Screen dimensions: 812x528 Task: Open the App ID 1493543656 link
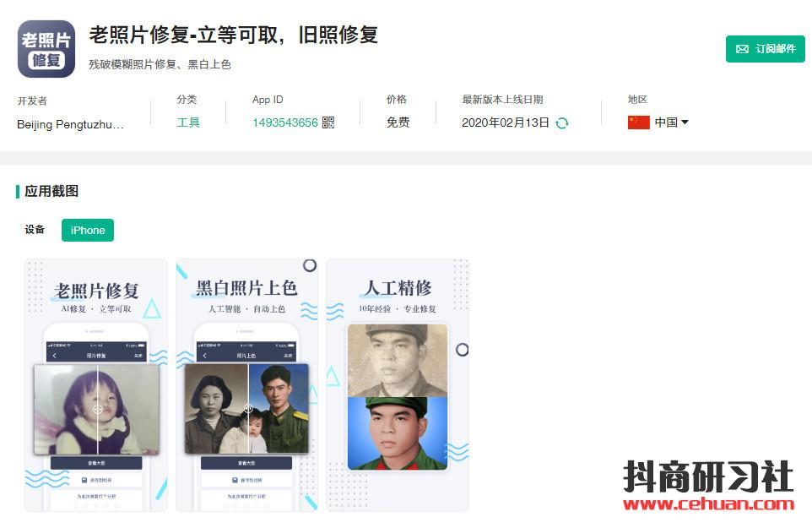pyautogui.click(x=284, y=122)
